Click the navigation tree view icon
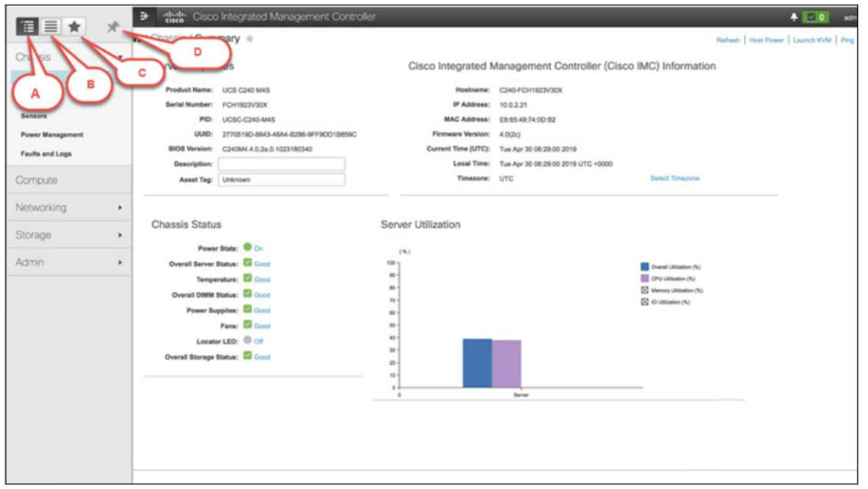 point(28,27)
